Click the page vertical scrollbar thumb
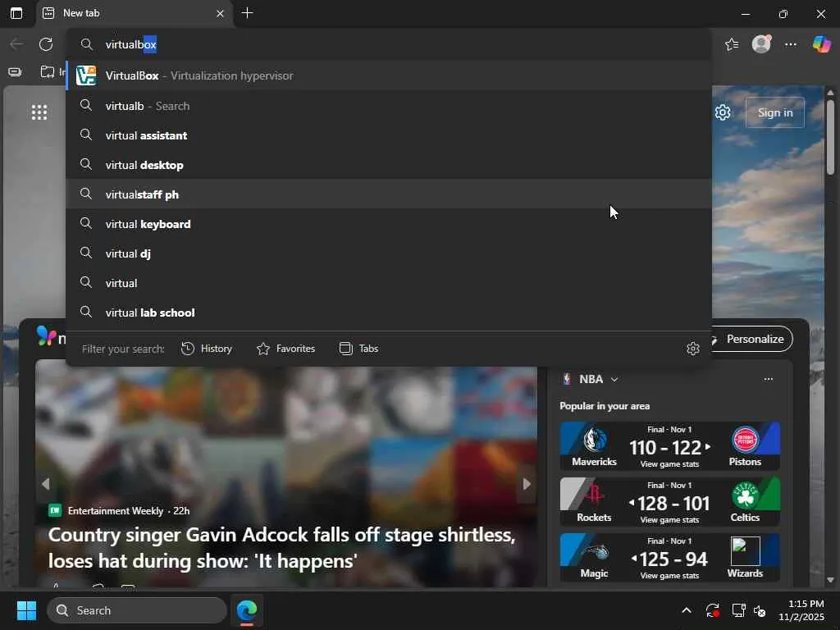Image resolution: width=840 pixels, height=630 pixels. click(830, 137)
